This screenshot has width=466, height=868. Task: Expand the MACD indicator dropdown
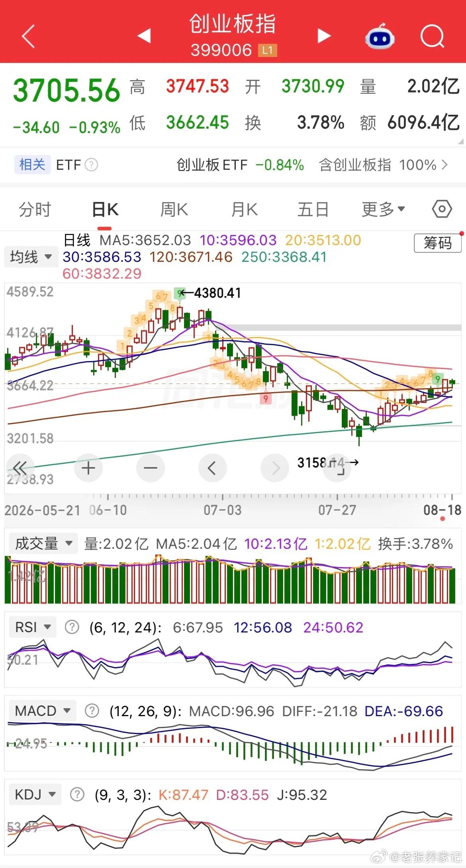click(42, 711)
